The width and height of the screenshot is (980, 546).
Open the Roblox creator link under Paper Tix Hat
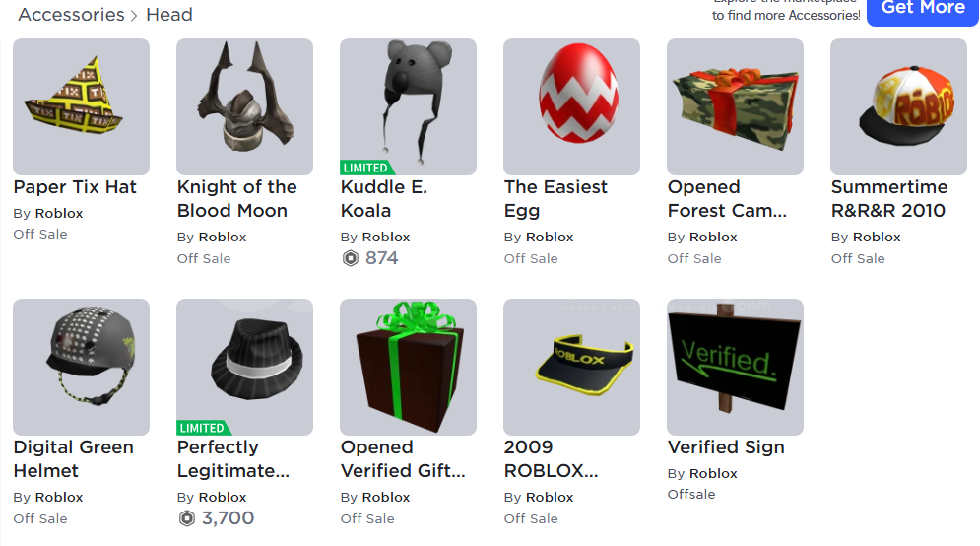pos(59,213)
